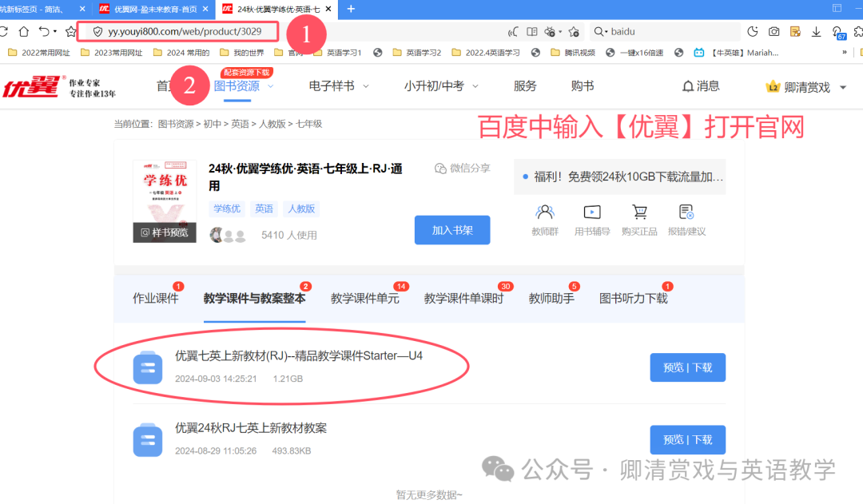Open the undo history dropdown arrow
This screenshot has width=863, height=504.
(x=55, y=32)
